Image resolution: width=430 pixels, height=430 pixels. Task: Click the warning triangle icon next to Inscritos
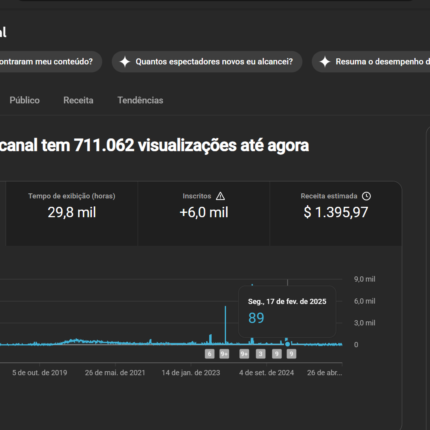tap(220, 196)
